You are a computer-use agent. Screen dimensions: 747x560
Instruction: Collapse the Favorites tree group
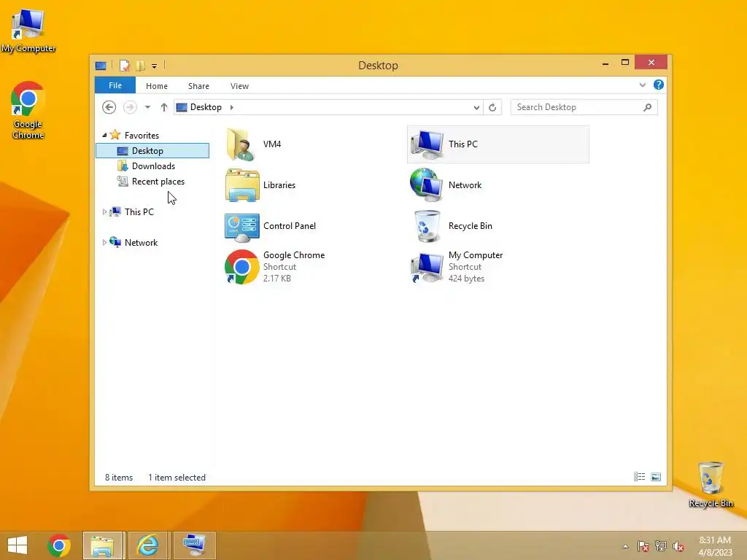(104, 135)
